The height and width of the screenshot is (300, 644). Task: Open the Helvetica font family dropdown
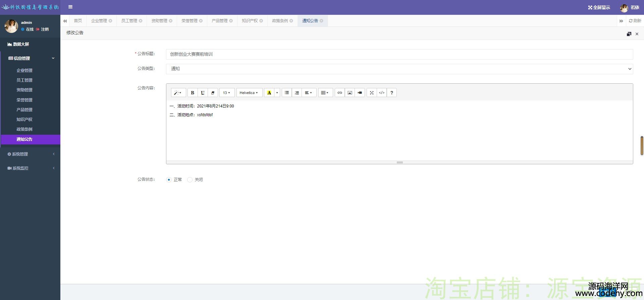click(249, 93)
